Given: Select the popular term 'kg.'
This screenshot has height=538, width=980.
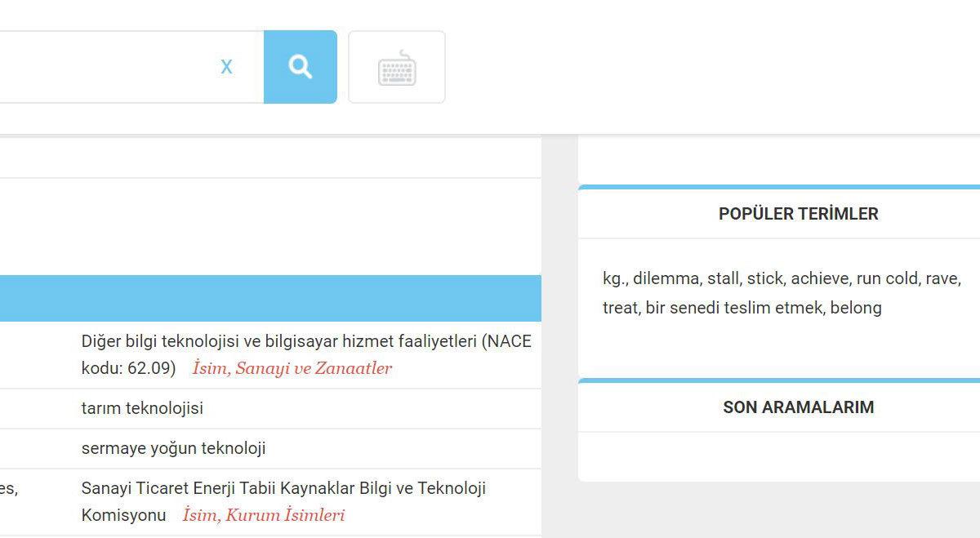Looking at the screenshot, I should tap(613, 278).
